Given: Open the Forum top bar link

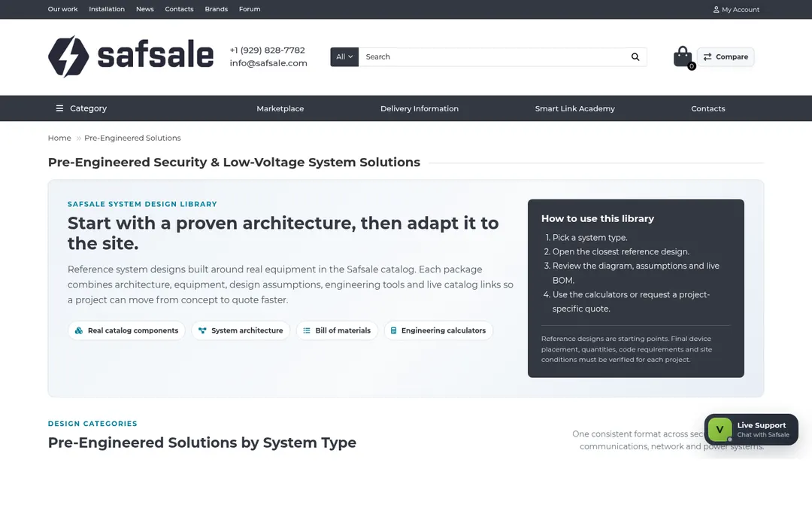Looking at the screenshot, I should click(250, 9).
